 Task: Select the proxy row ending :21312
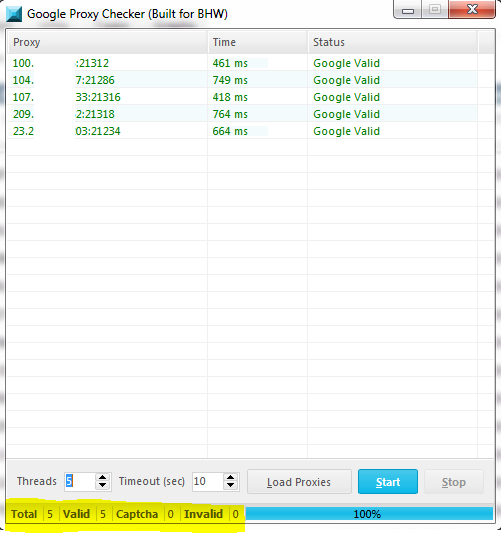pyautogui.click(x=242, y=63)
